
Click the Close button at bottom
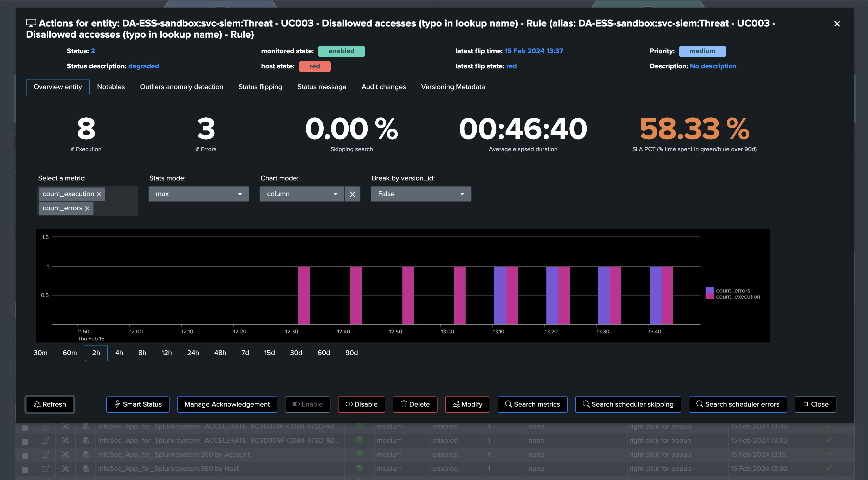click(x=815, y=404)
